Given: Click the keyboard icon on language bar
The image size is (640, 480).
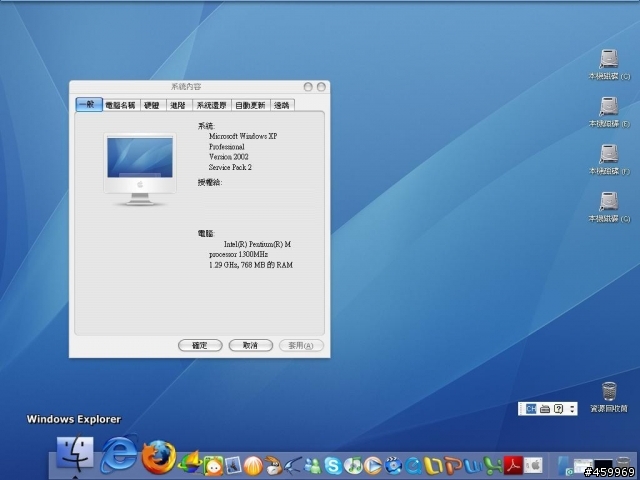Looking at the screenshot, I should pyautogui.click(x=544, y=409).
